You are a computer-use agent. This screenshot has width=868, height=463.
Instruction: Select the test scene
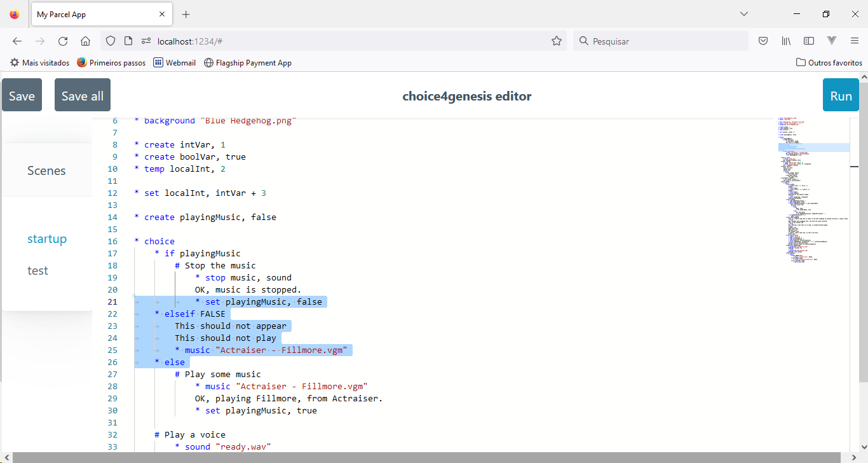click(37, 271)
